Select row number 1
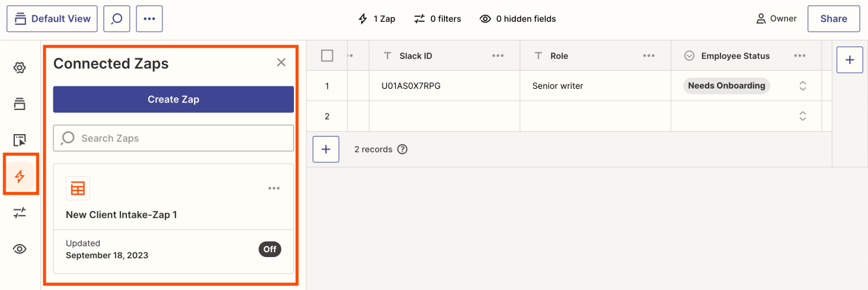Viewport: 868px width, 290px height. [327, 86]
